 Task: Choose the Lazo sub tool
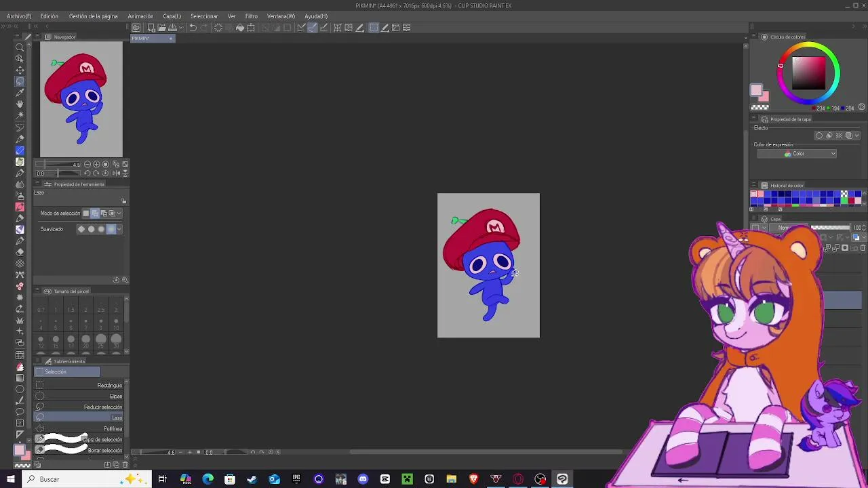[79, 418]
